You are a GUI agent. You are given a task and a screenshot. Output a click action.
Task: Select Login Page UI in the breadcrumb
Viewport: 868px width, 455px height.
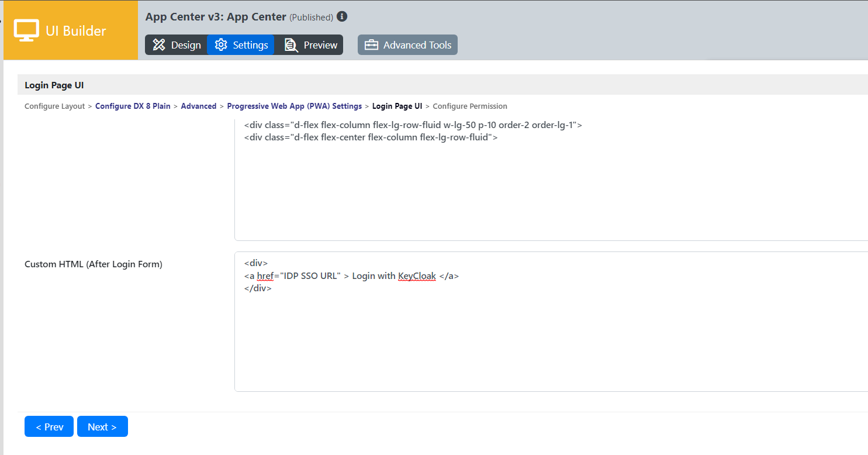(397, 106)
